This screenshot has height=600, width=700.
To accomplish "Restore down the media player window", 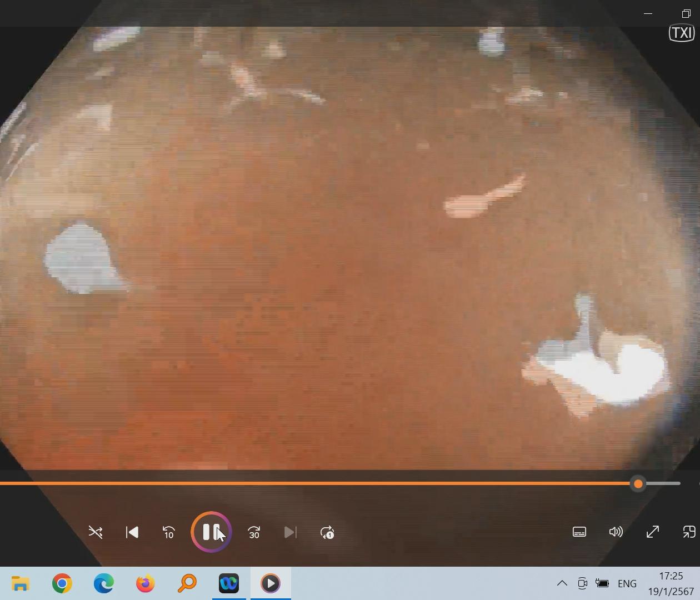I will 686,13.
